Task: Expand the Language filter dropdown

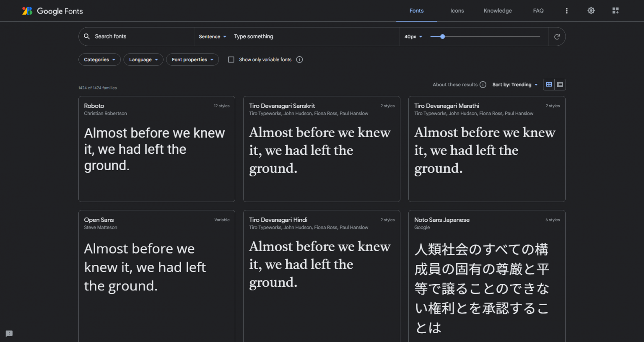Action: [x=143, y=60]
